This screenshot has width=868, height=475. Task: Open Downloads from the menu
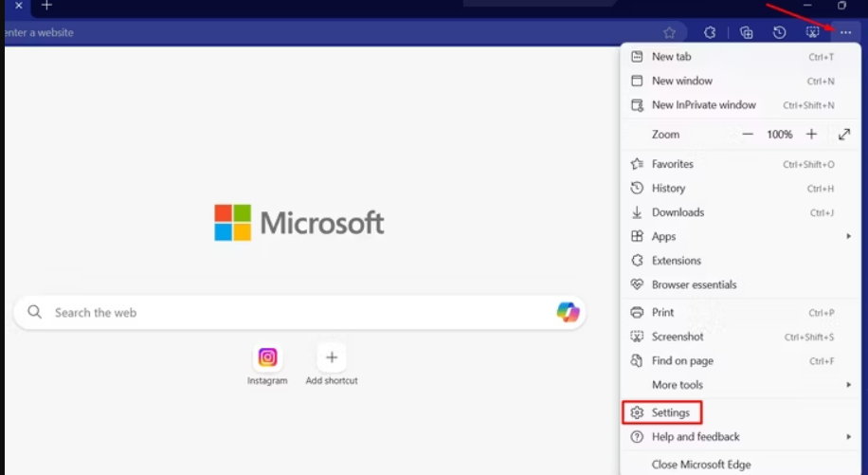point(678,212)
